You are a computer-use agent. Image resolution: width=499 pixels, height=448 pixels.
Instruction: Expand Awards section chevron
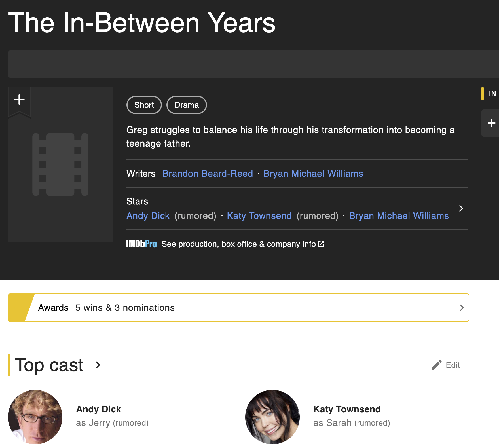(x=462, y=308)
